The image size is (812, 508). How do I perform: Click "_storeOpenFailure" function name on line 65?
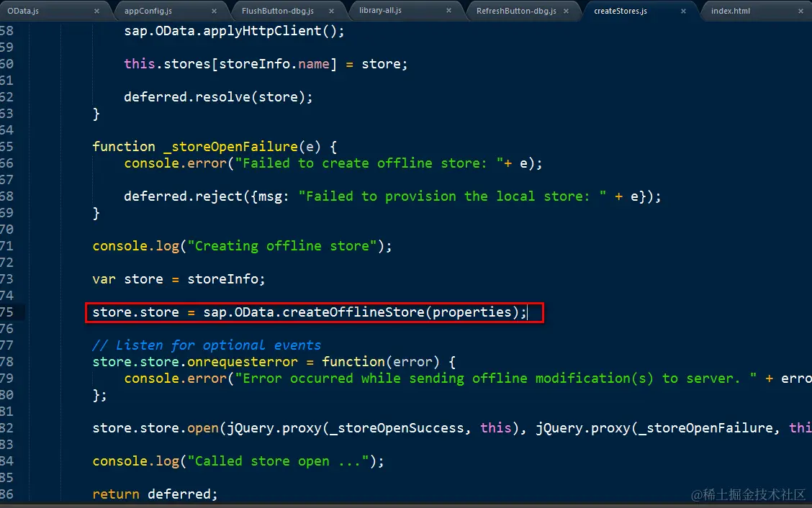click(x=230, y=147)
